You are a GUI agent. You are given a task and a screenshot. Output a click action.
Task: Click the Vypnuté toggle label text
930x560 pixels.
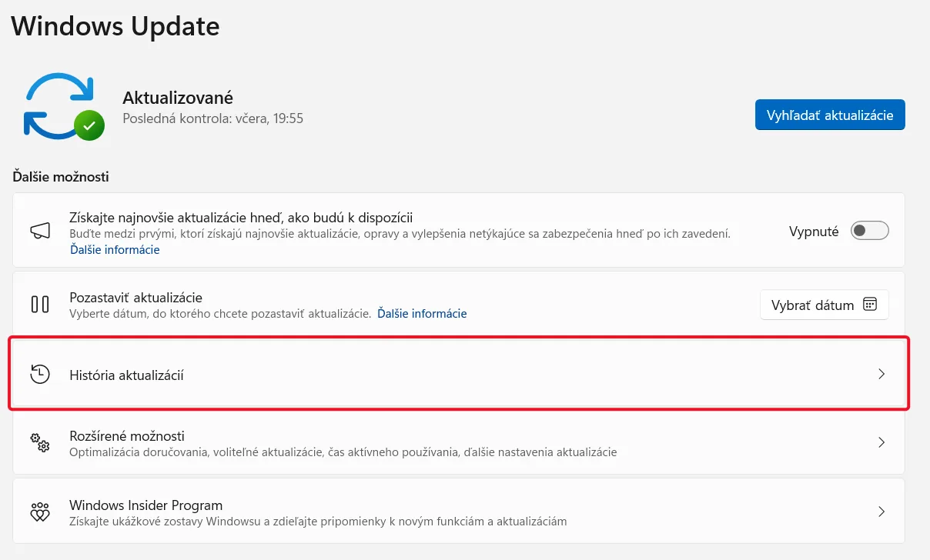814,231
